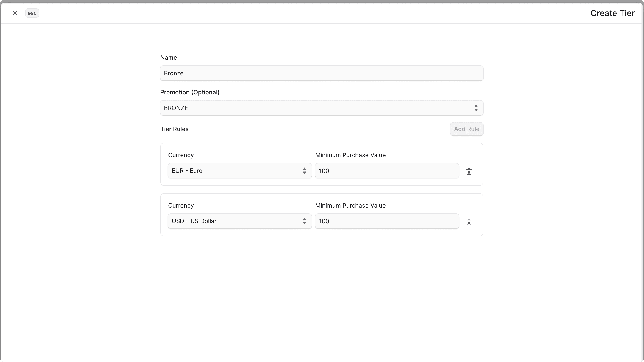Click the Tier Rules section label
The image size is (644, 362).
coord(174,129)
